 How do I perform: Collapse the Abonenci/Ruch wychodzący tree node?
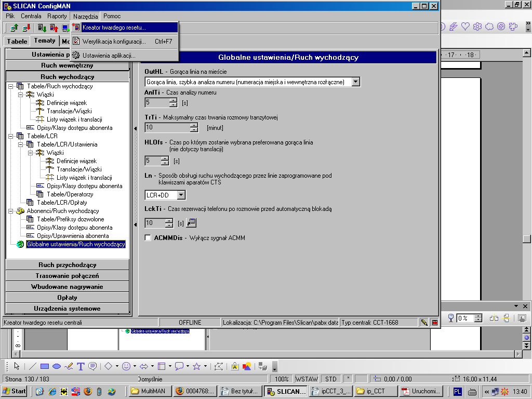tap(11, 211)
